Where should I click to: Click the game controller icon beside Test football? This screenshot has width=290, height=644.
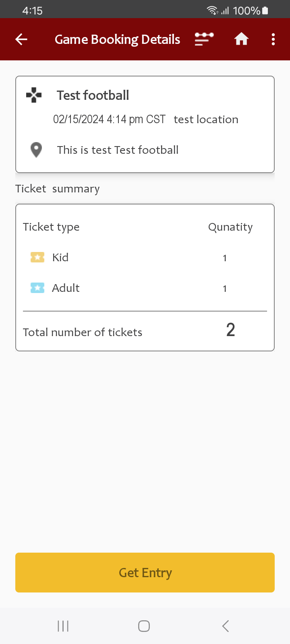tap(34, 95)
